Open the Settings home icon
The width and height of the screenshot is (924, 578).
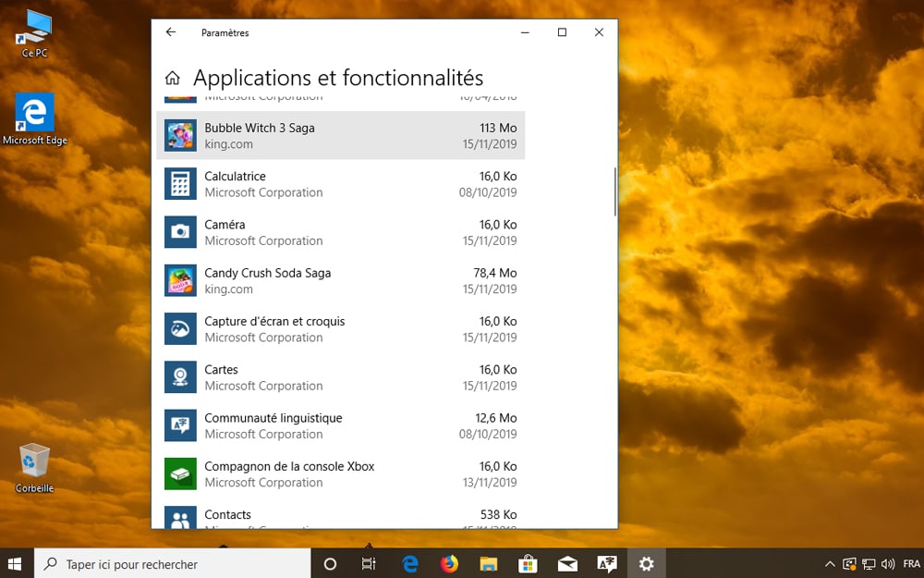[172, 78]
